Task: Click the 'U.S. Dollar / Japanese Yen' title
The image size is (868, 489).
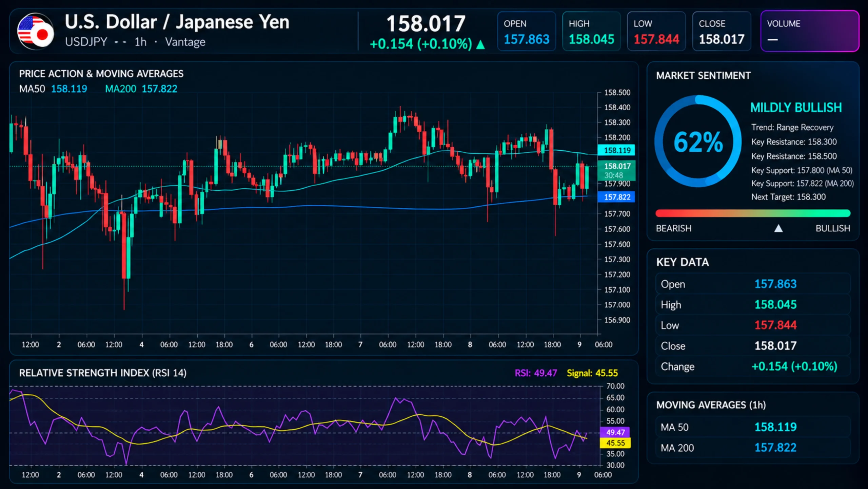Action: pyautogui.click(x=177, y=22)
